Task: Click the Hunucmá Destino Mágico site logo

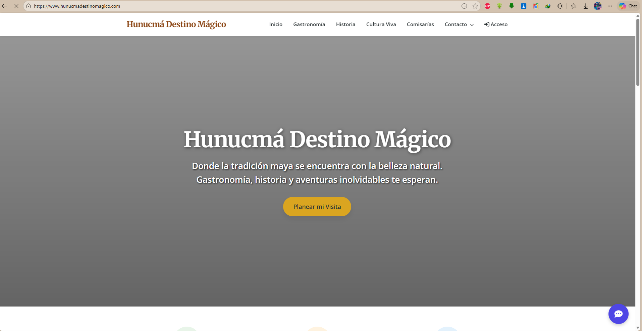Action: tap(176, 24)
